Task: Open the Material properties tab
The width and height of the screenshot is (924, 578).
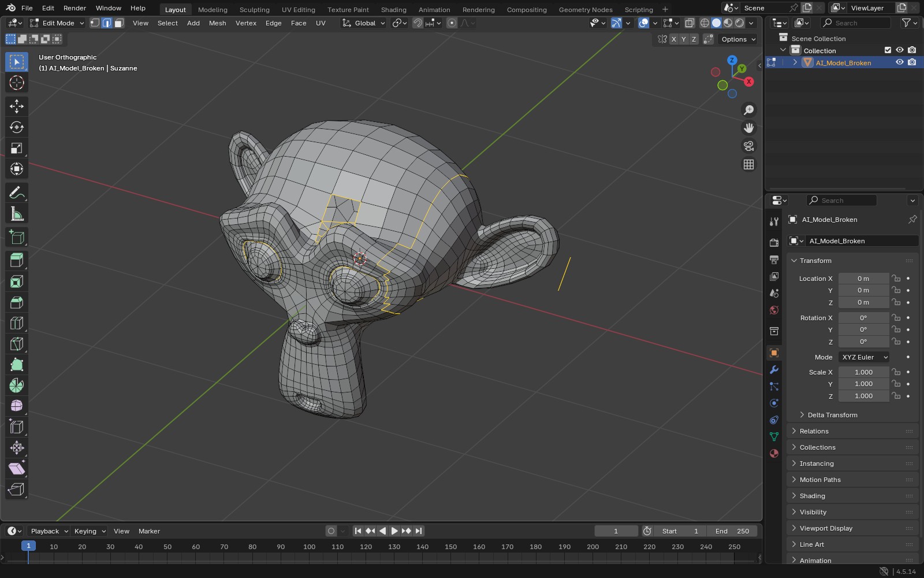Action: click(774, 454)
